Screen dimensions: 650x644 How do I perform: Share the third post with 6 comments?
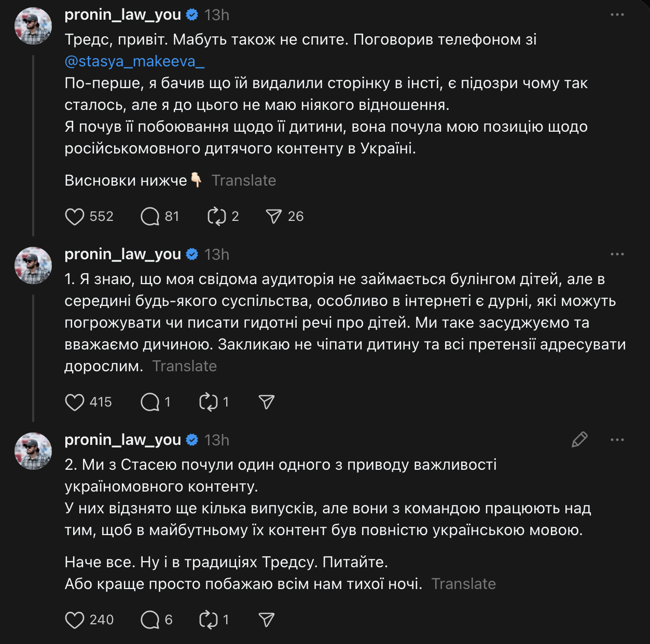[266, 620]
